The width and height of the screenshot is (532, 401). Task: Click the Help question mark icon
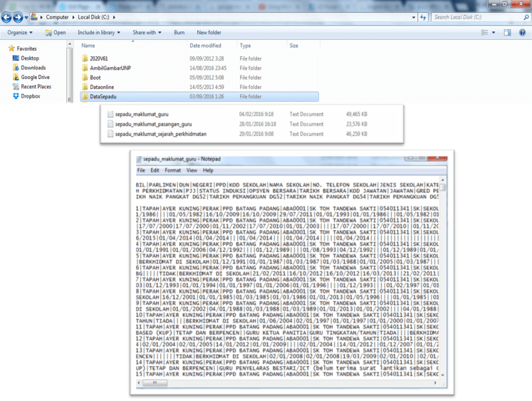coord(524,32)
